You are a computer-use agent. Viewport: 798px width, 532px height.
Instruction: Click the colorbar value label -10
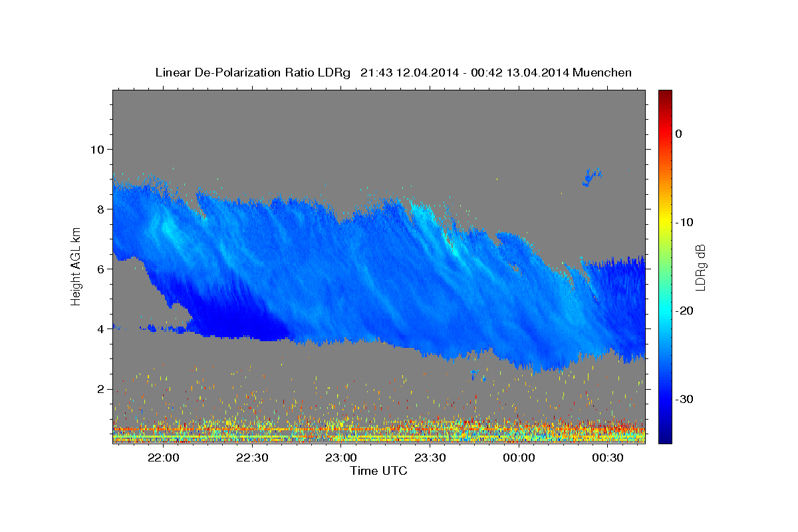[x=684, y=222]
